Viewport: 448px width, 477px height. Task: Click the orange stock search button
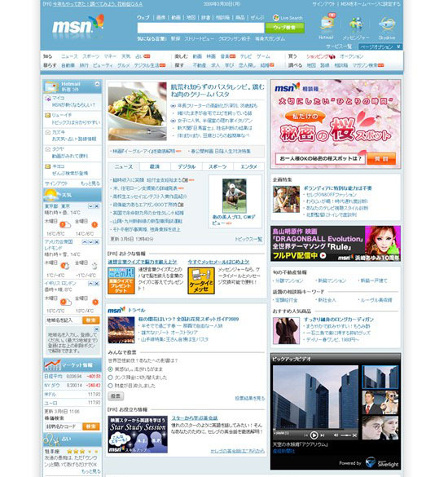click(90, 426)
